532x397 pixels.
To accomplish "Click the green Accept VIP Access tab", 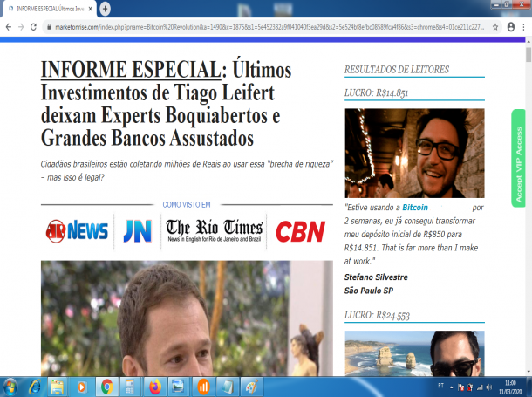I will click(x=518, y=158).
